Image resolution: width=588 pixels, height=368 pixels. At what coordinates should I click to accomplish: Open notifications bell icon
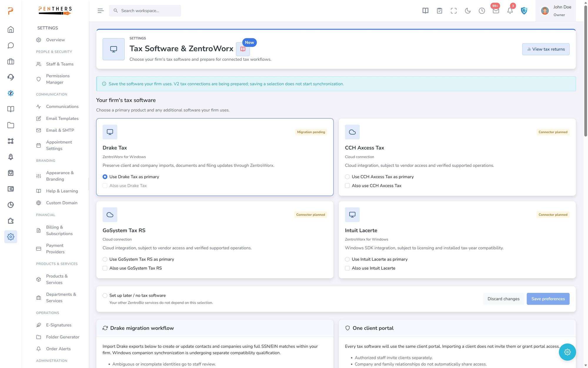click(510, 11)
